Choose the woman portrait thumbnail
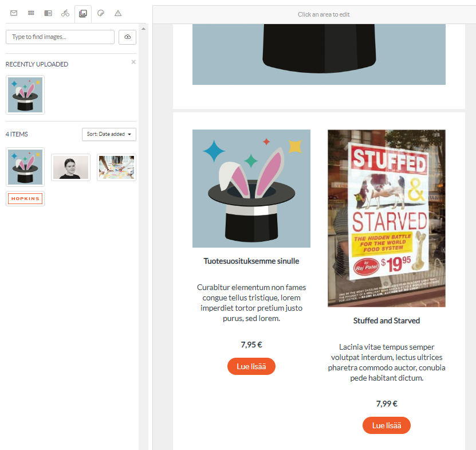The image size is (476, 450). [70, 167]
